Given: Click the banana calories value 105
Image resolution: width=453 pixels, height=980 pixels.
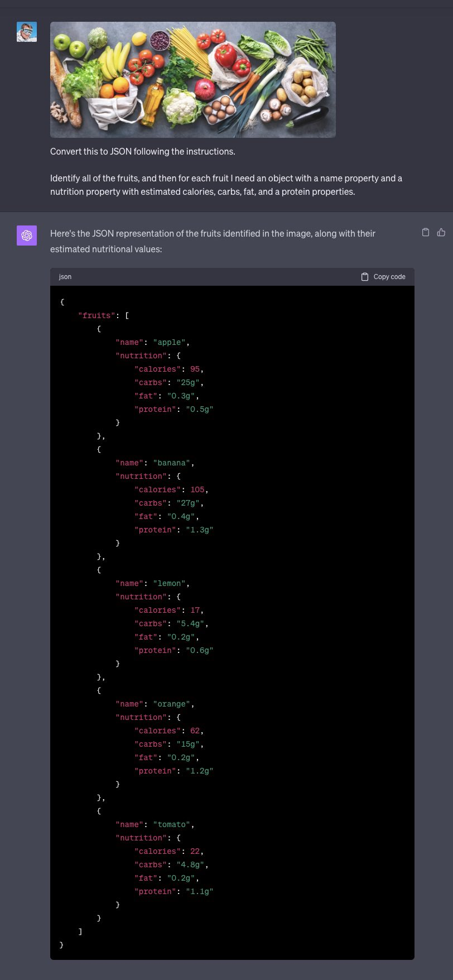Looking at the screenshot, I should click(x=197, y=489).
